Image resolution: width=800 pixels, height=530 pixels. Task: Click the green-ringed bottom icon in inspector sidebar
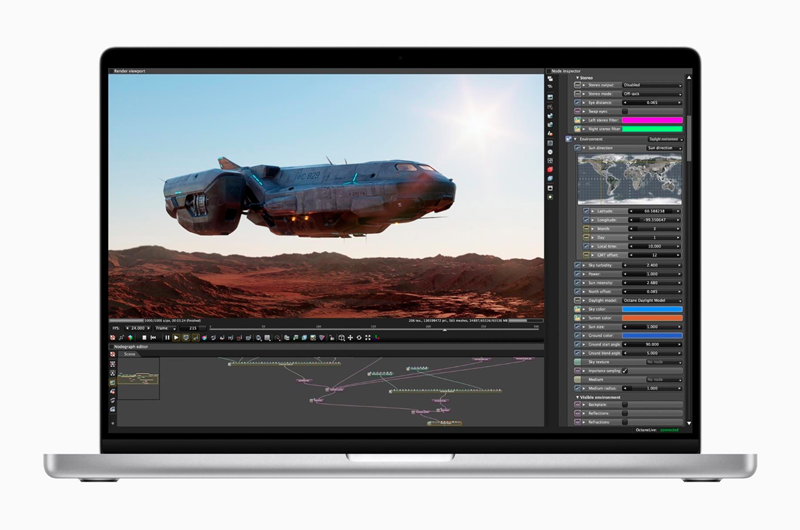[x=550, y=197]
